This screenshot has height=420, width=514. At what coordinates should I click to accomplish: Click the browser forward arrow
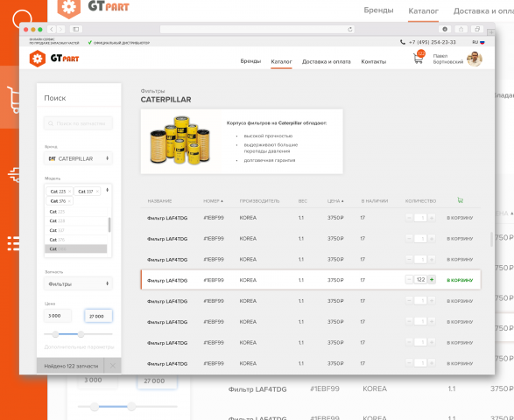pos(60,29)
